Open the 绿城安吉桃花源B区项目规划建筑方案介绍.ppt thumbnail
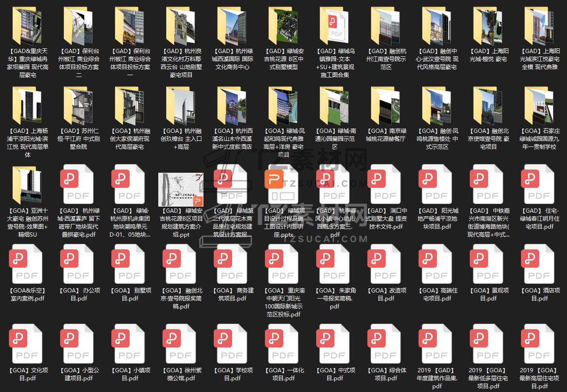The height and width of the screenshot is (392, 567). pyautogui.click(x=181, y=189)
